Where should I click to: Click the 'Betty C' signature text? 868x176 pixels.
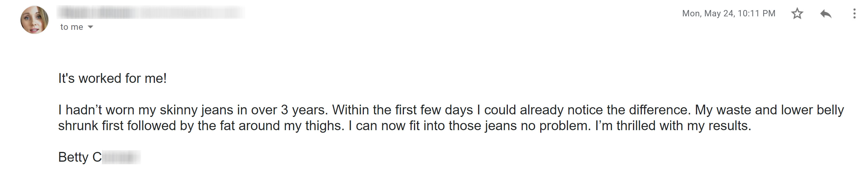80,157
